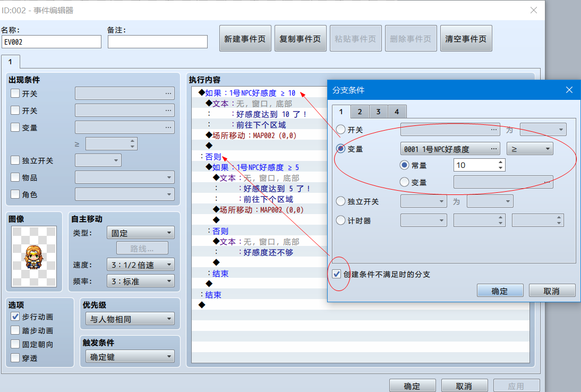Image resolution: width=581 pixels, height=392 pixels.
Task: Cancel the 分支条件 dialog with 取消
Action: tap(552, 291)
